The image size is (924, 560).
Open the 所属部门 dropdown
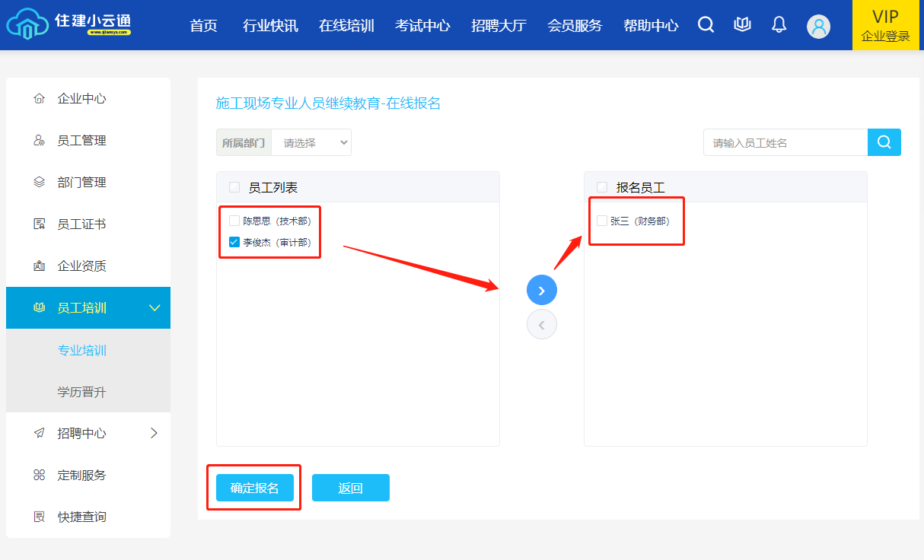coord(311,142)
